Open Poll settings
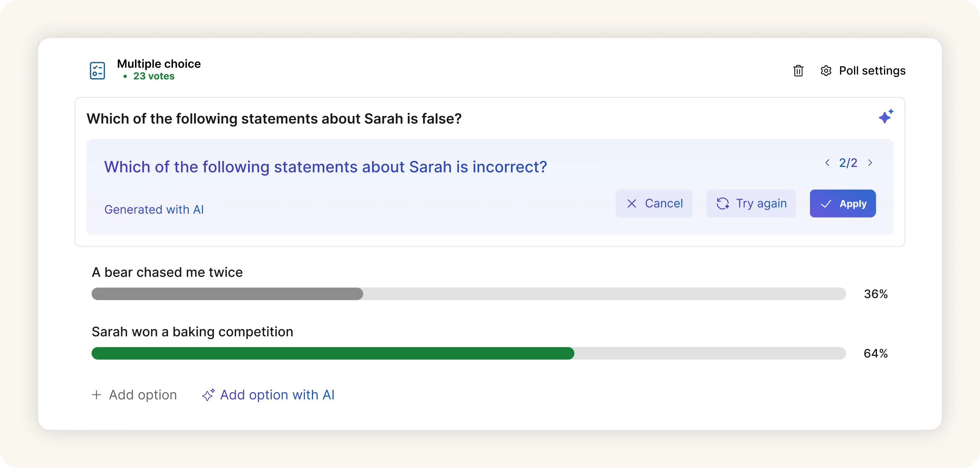 [x=872, y=71]
